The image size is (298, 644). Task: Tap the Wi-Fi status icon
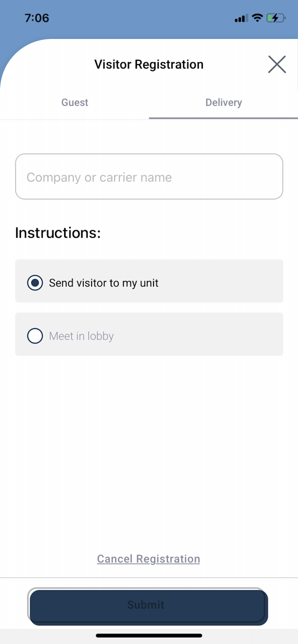257,18
